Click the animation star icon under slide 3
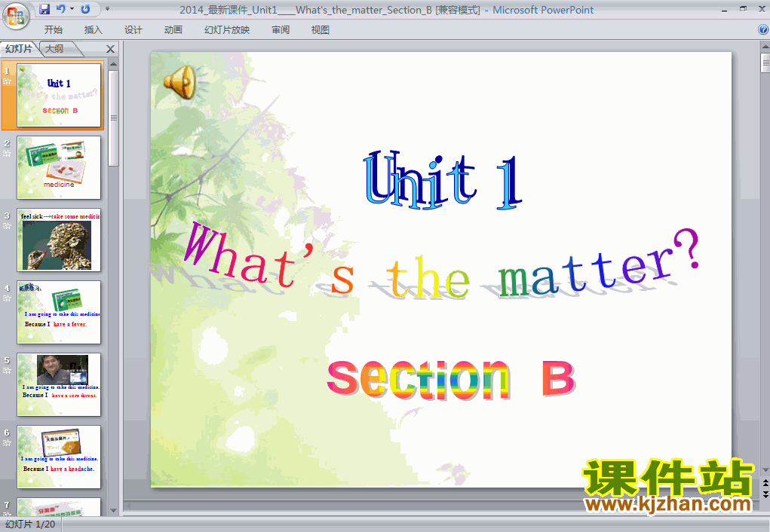The width and height of the screenshot is (770, 532). 7,226
